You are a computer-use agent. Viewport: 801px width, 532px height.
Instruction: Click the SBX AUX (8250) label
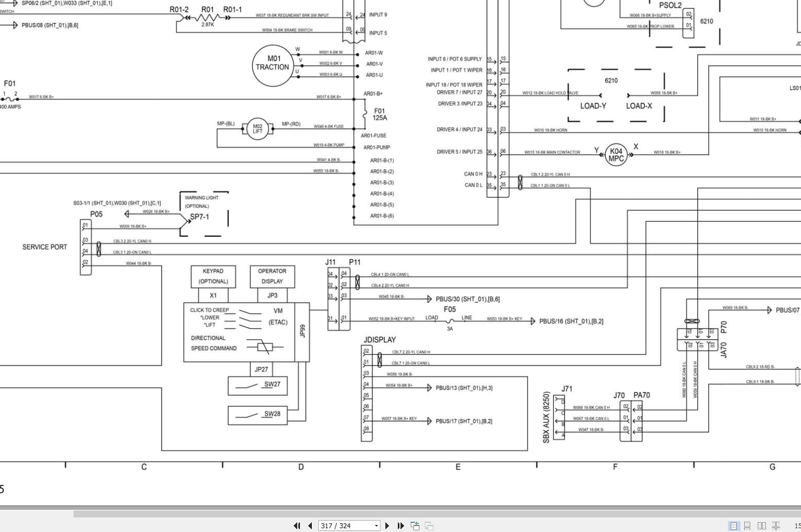click(x=546, y=417)
